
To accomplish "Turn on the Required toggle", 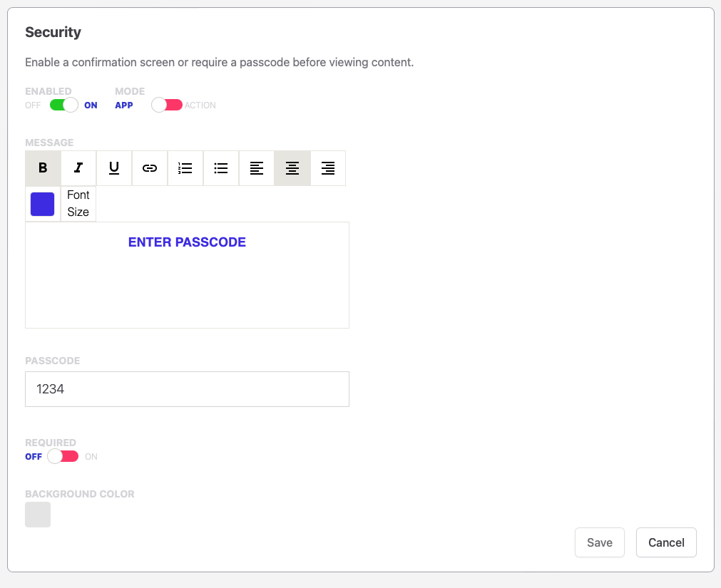I will pyautogui.click(x=63, y=457).
